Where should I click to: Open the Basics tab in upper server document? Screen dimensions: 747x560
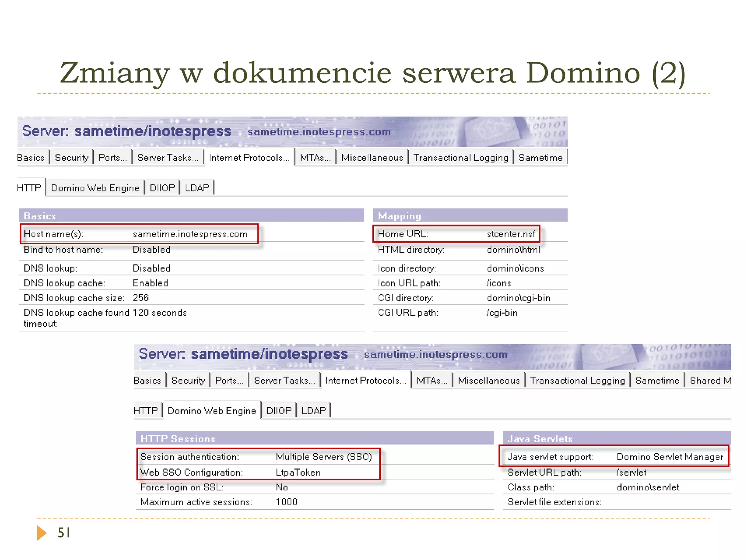[31, 157]
